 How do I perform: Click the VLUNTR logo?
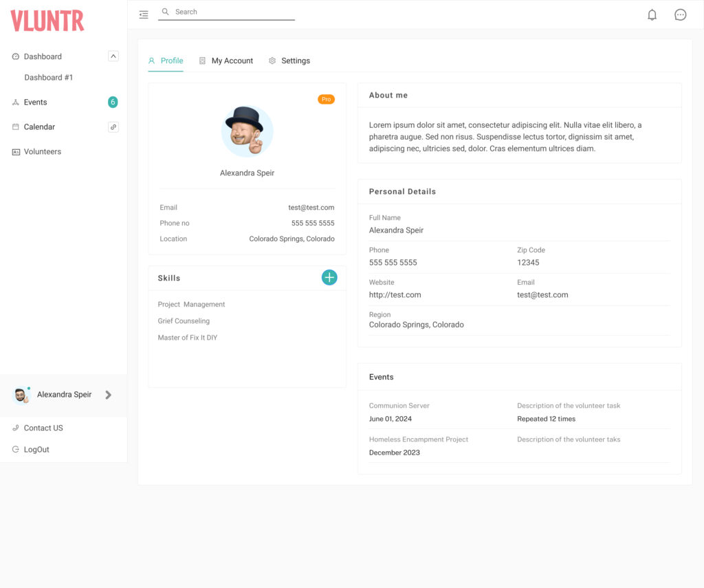point(46,21)
